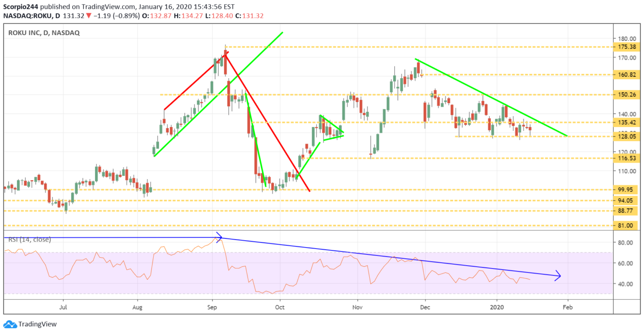
Task: Click the Feb marker on time axis
Action: (x=567, y=308)
